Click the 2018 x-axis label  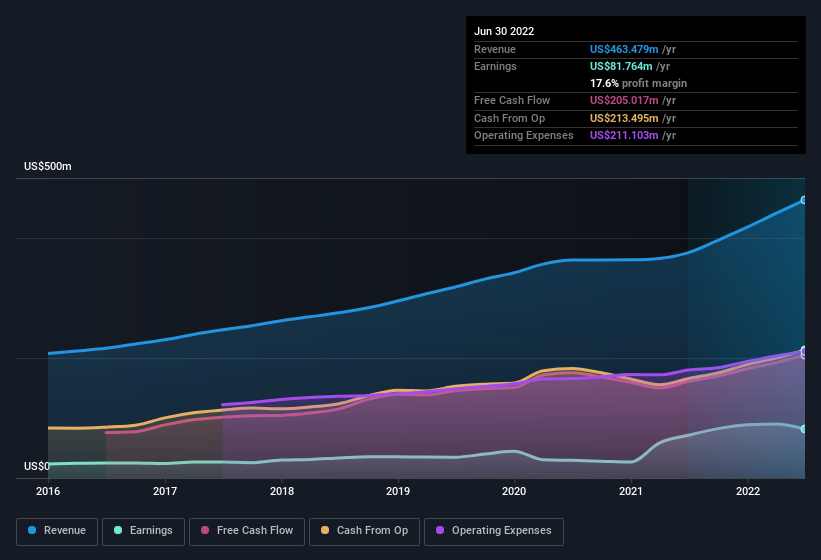coord(282,491)
